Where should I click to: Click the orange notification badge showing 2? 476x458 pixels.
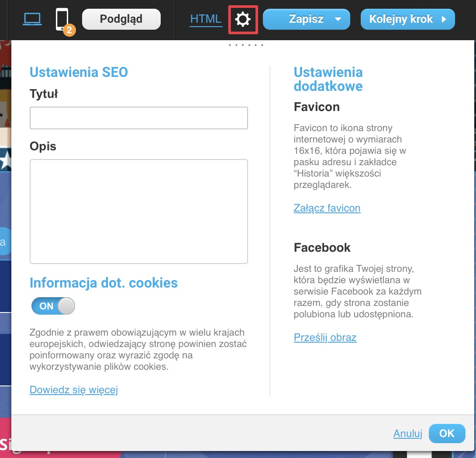pos(69,30)
